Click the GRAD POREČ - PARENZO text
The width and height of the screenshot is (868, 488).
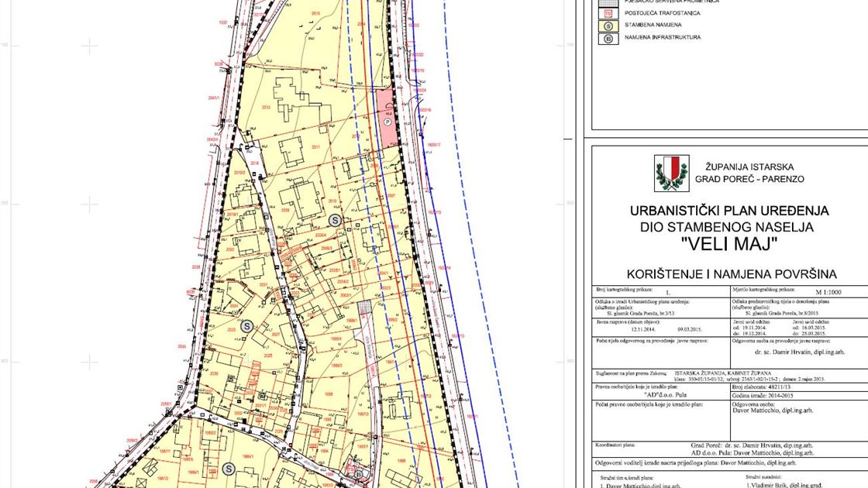(x=749, y=179)
